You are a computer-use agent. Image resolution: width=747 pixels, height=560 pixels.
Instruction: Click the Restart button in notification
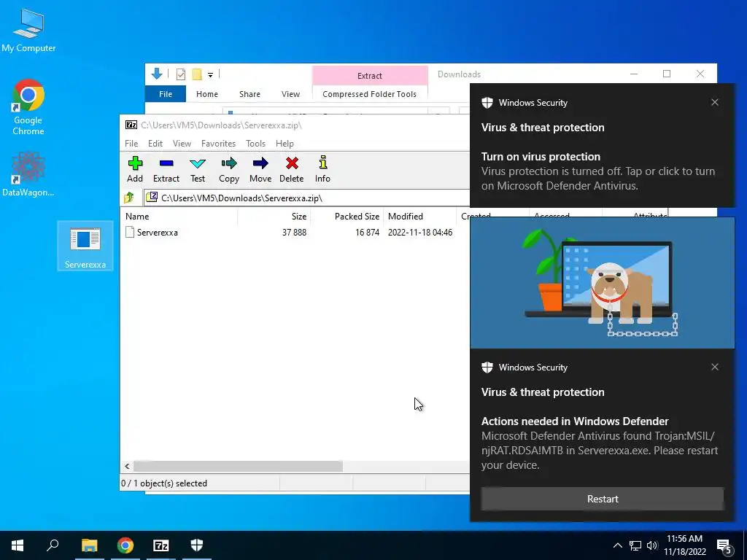[603, 499]
